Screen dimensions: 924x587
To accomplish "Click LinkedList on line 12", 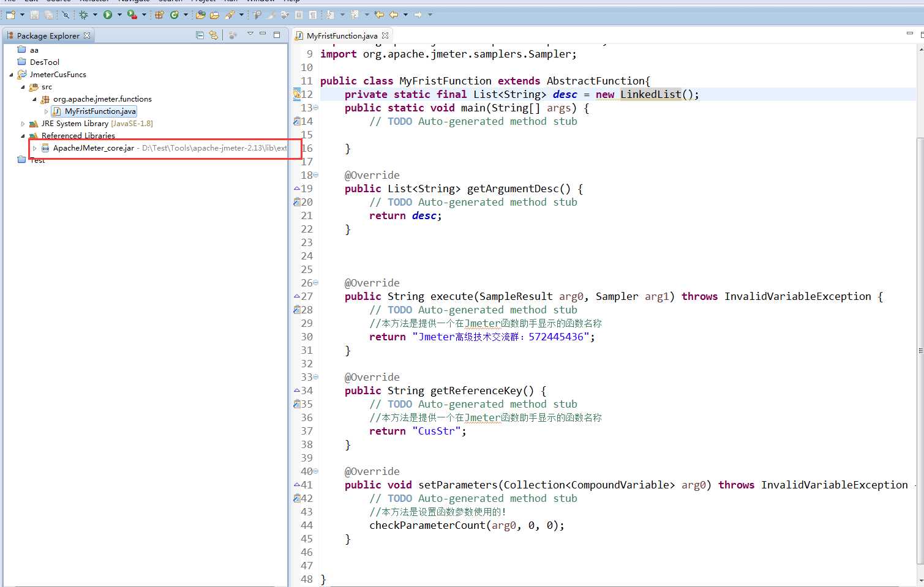I will (650, 94).
